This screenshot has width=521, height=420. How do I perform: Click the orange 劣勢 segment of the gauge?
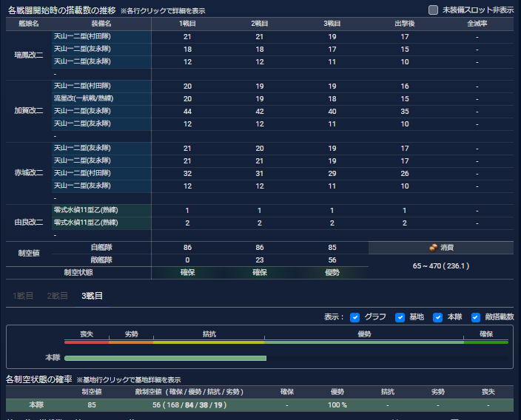tap(131, 342)
